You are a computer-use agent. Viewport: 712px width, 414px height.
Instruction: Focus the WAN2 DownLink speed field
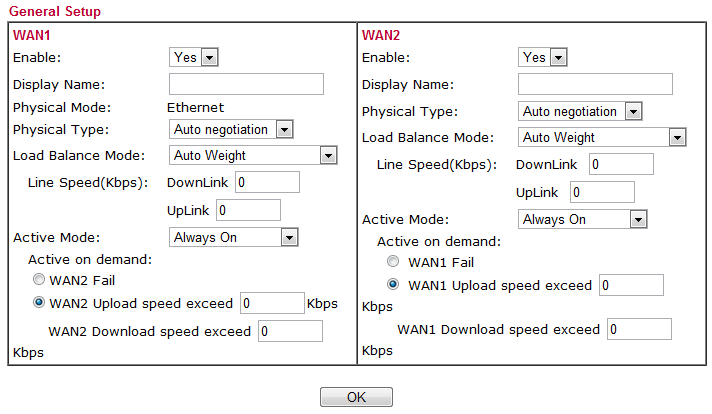coord(620,164)
